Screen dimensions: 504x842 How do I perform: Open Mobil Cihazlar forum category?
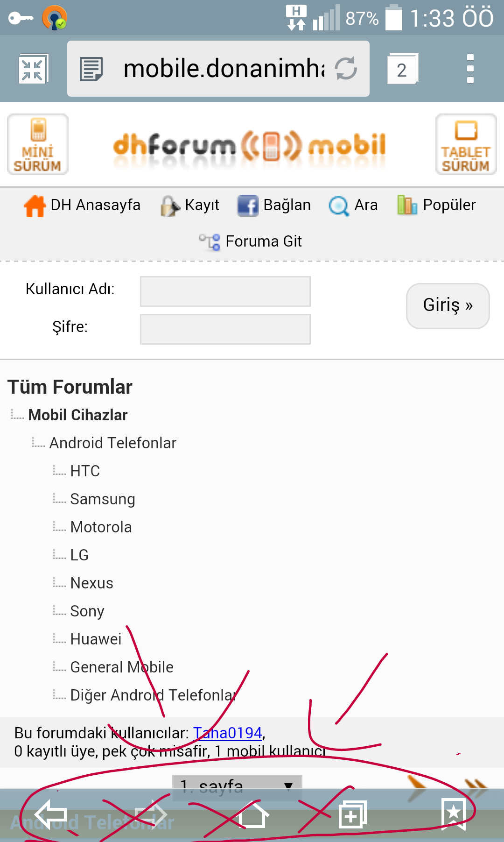78,415
